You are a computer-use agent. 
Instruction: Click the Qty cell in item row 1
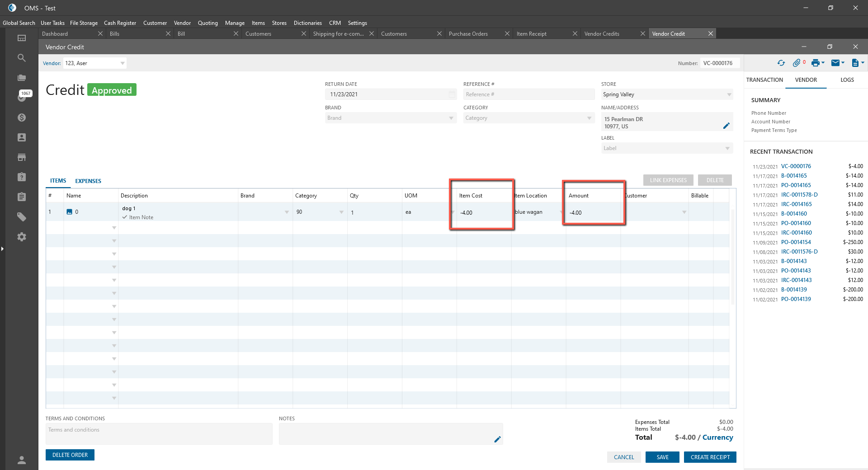pos(375,212)
